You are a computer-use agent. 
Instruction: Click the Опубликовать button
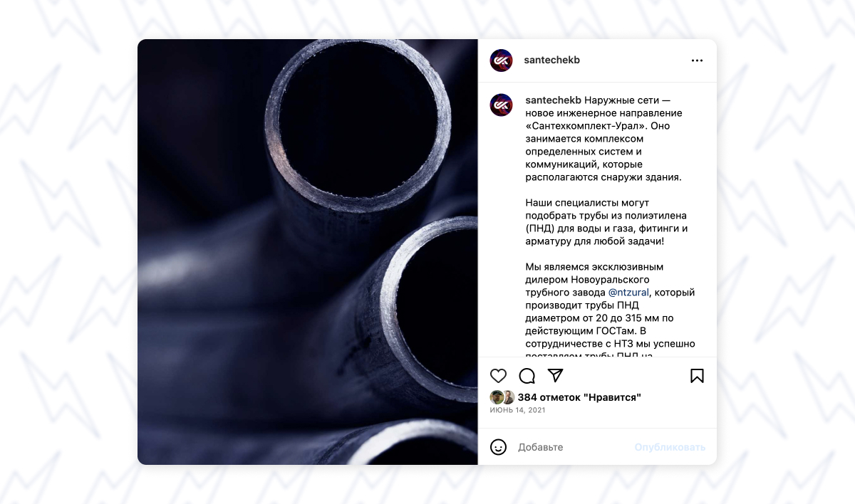(x=670, y=447)
